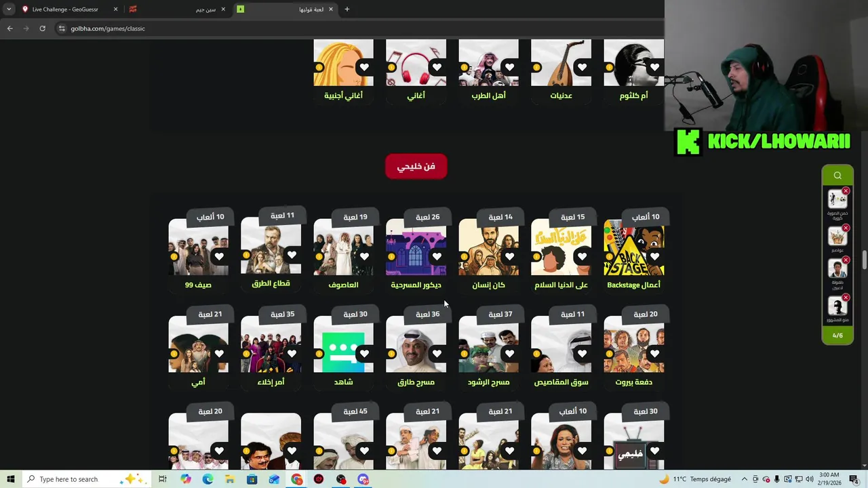Open a new browser tab

pos(347,9)
